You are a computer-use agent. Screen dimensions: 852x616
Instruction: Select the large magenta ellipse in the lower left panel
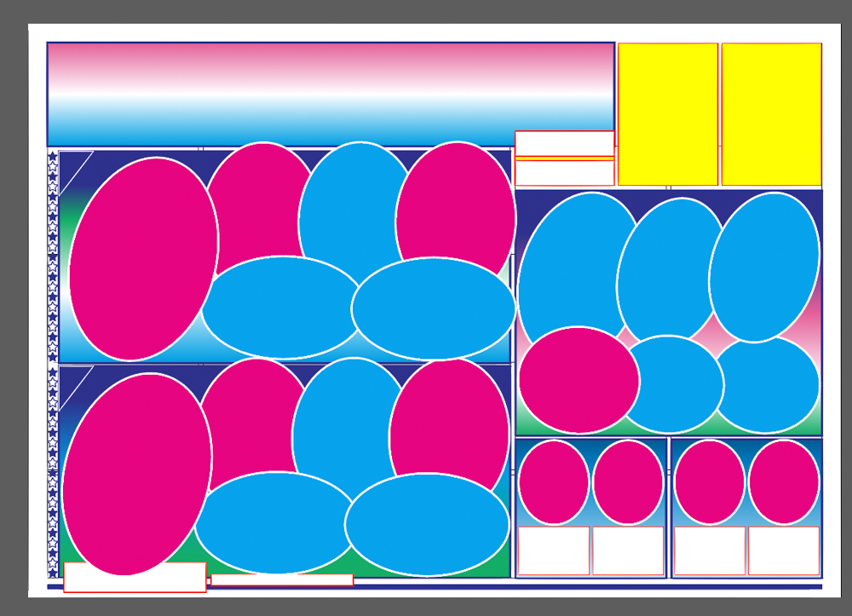[137, 474]
